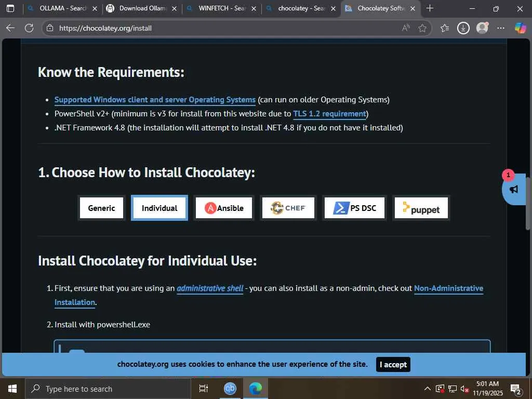
Task: Go back with the browser back arrow
Action: [x=10, y=28]
